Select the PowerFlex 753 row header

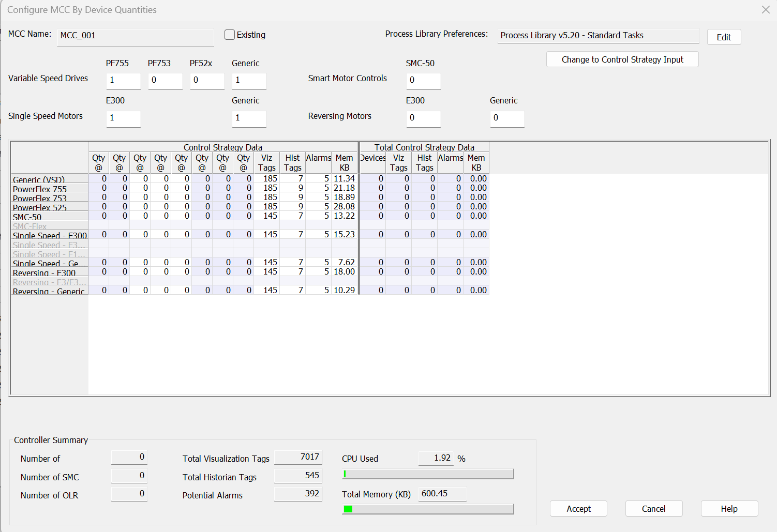(50, 197)
